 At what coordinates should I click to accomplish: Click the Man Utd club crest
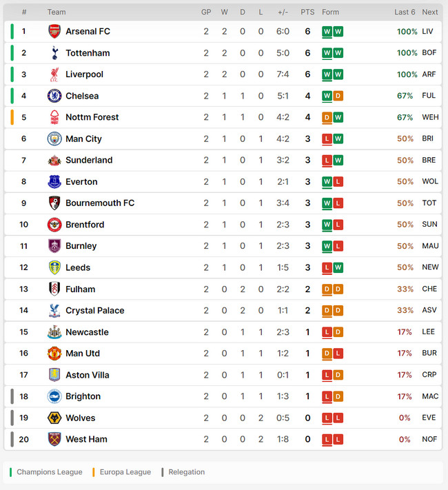[x=54, y=354]
